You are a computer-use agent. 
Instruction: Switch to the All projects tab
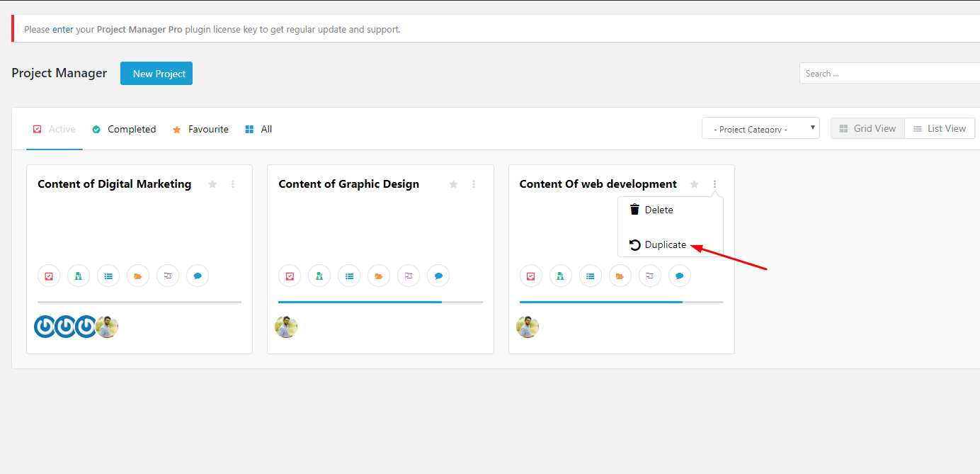258,129
